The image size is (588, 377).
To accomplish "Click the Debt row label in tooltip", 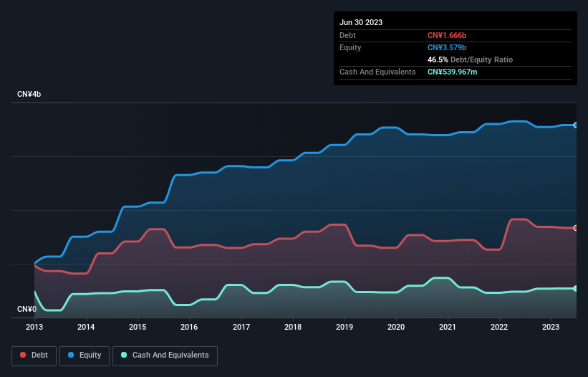I will click(x=347, y=35).
